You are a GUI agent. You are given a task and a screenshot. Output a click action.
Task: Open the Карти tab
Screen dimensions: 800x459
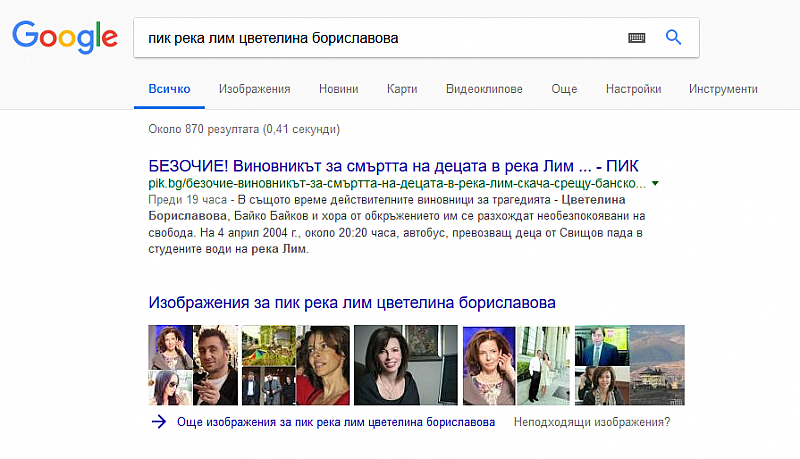[402, 89]
